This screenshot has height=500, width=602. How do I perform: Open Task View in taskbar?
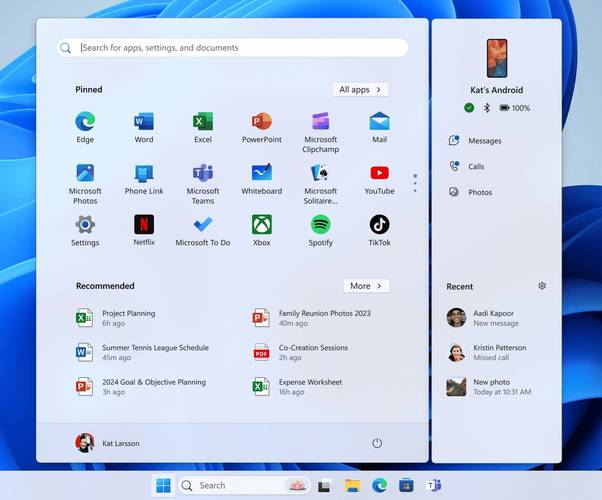[324, 486]
